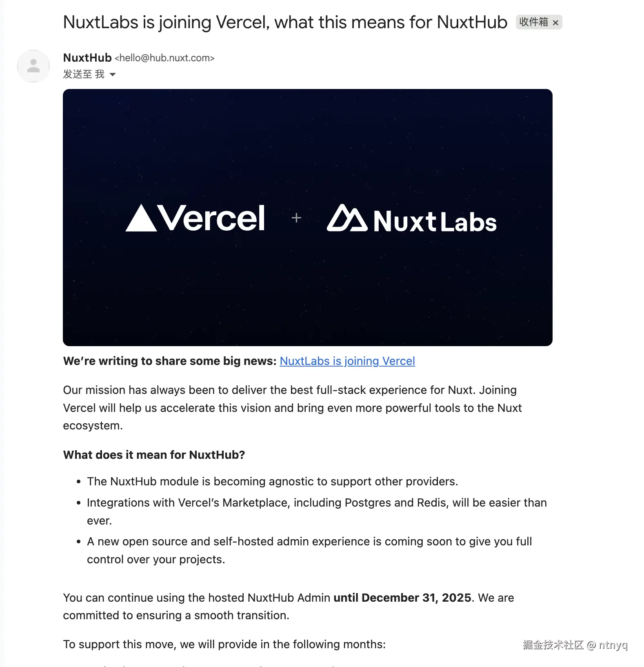Expand recipient details arrow beside 发送至 我
This screenshot has width=644, height=667.
(113, 75)
